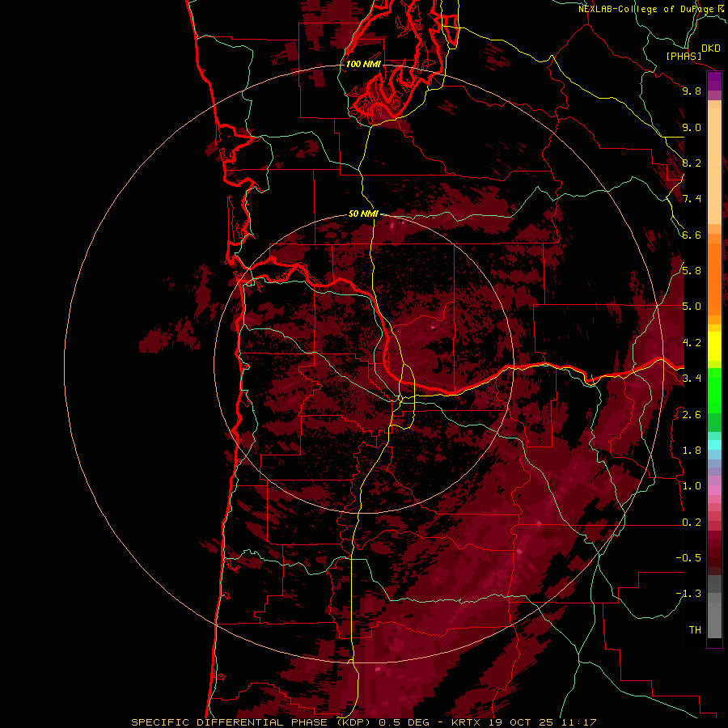Viewport: 728px width, 728px height.
Task: Select the 1.0 value on the color scale
Action: (x=692, y=487)
